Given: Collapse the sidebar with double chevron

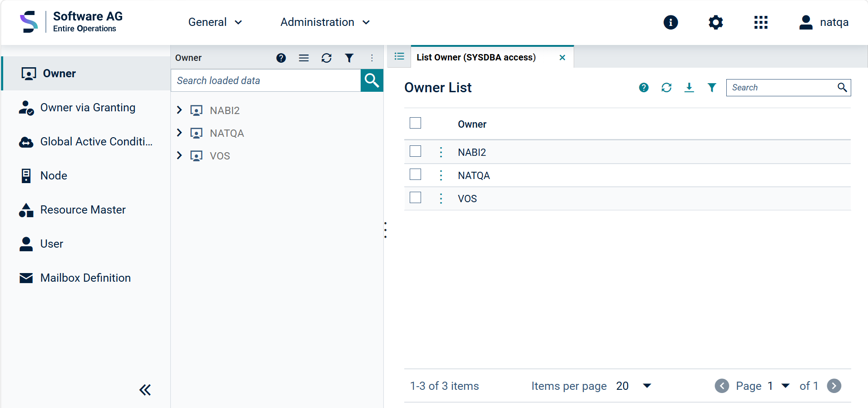Looking at the screenshot, I should pyautogui.click(x=145, y=390).
